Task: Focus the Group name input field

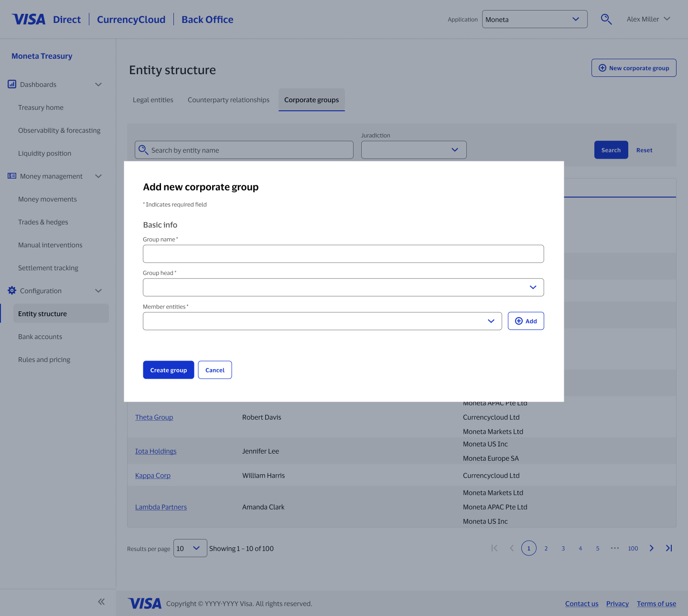Action: click(343, 254)
